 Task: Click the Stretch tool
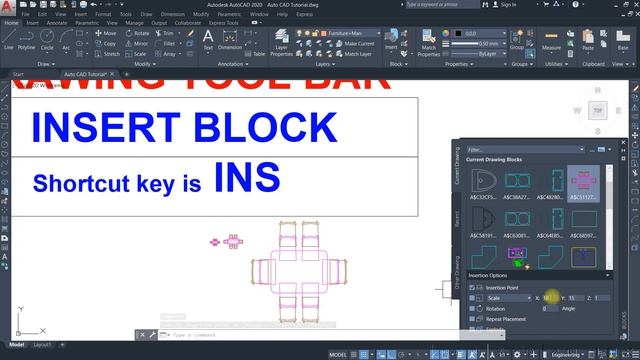107,53
